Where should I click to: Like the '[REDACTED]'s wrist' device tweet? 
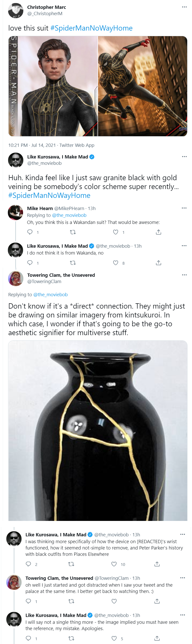pos(114,564)
